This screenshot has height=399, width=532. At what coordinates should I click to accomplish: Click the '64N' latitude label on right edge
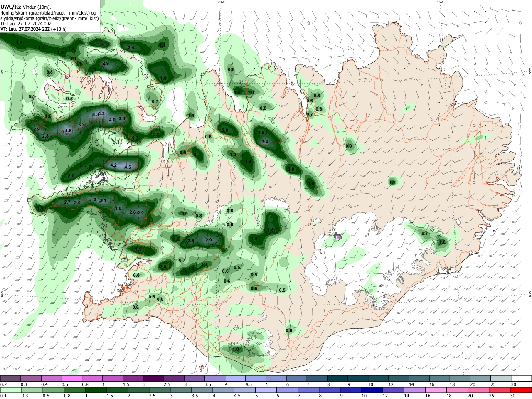click(530, 294)
